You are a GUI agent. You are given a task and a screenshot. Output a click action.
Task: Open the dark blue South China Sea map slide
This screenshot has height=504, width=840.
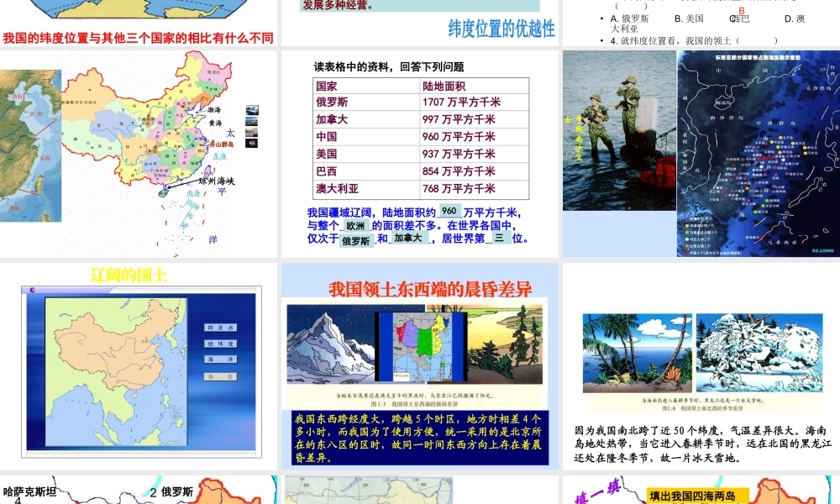pyautogui.click(x=759, y=153)
